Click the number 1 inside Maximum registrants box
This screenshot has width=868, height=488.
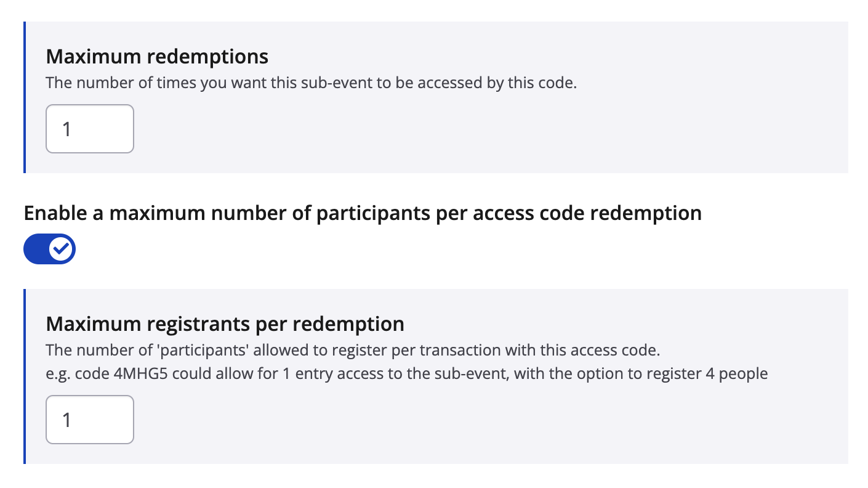click(x=66, y=420)
